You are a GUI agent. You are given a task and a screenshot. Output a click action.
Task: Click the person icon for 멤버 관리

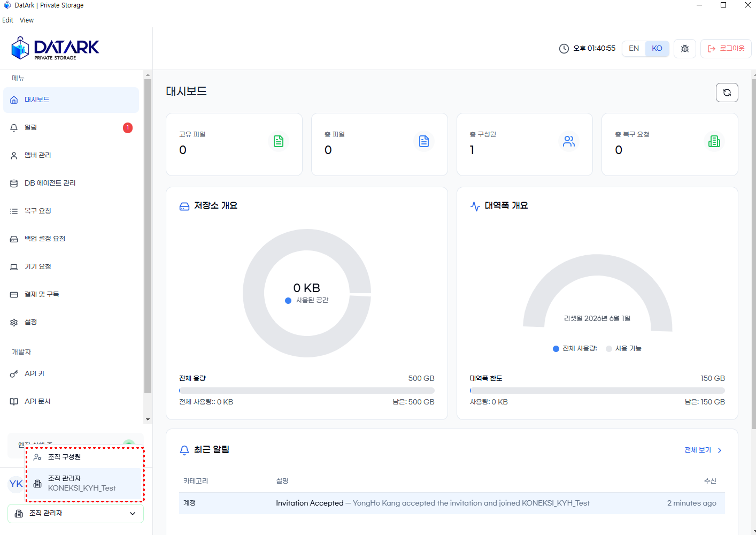click(x=14, y=156)
